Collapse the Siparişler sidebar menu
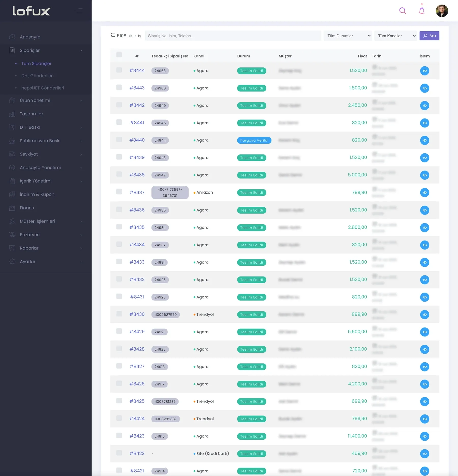This screenshot has height=476, width=458. tap(46, 50)
